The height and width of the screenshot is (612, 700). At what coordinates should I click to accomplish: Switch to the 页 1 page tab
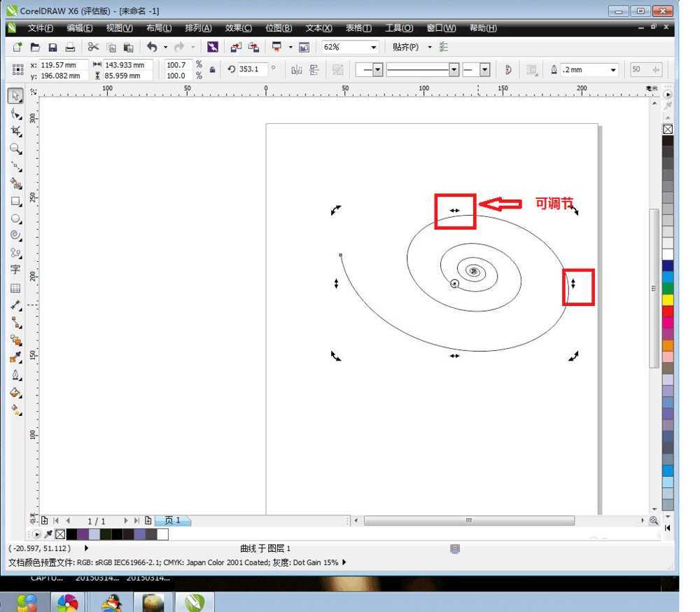pos(174,520)
